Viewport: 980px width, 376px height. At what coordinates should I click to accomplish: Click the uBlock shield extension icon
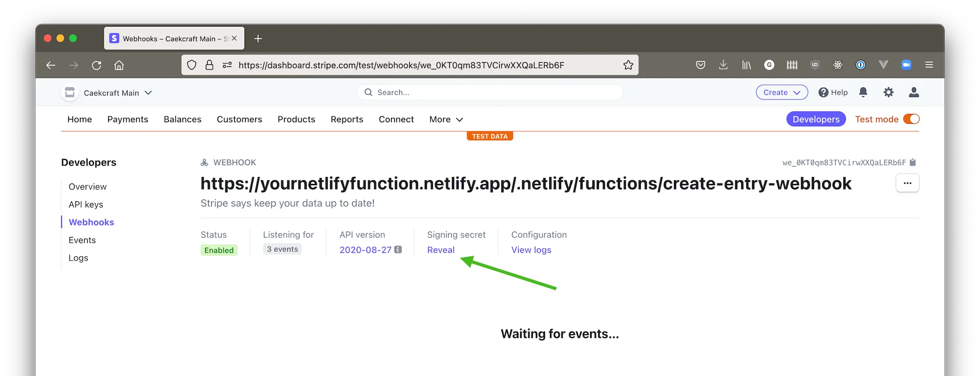pyautogui.click(x=815, y=65)
